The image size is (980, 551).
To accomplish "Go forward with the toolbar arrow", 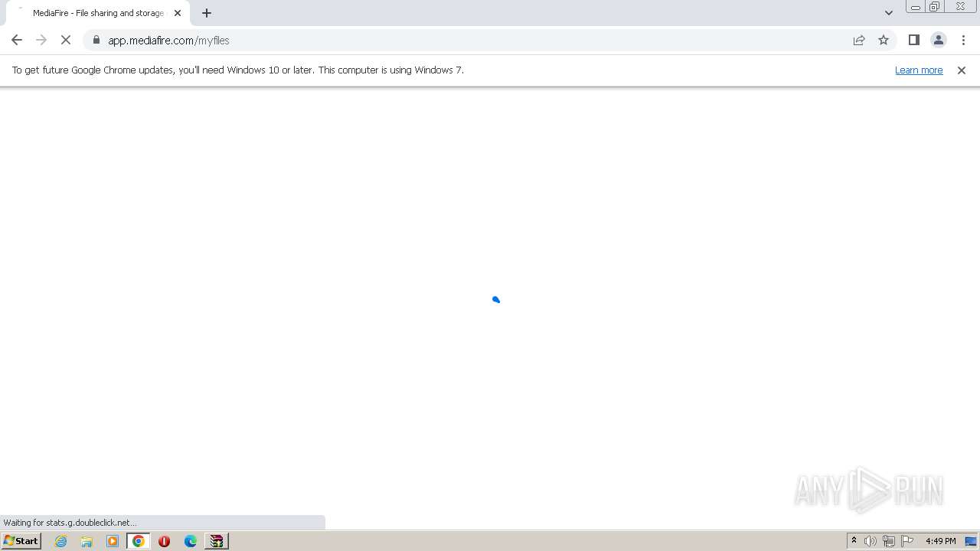I will [41, 40].
